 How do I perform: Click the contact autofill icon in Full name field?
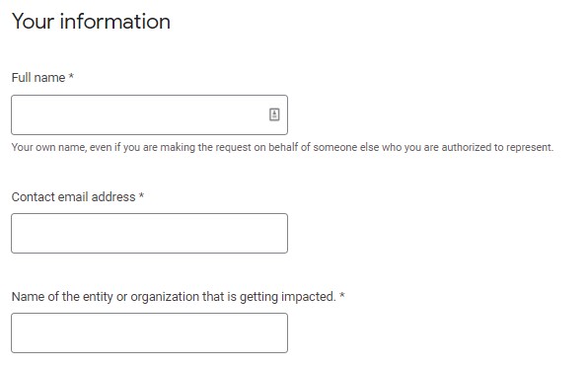click(274, 114)
